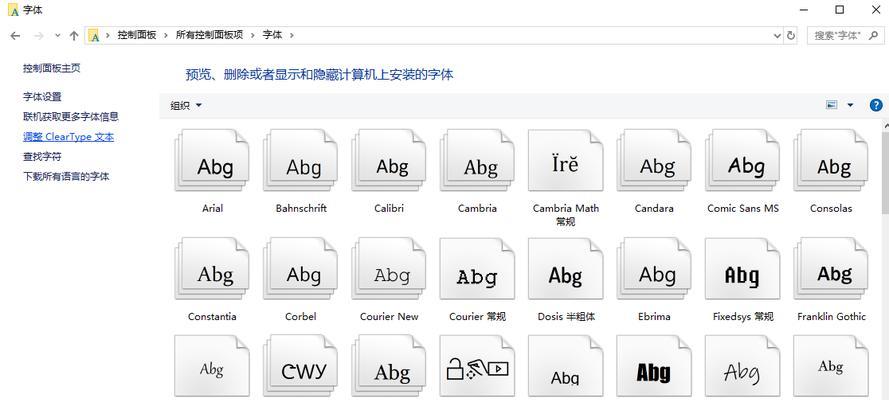This screenshot has width=889, height=400.
Task: Click the 字体 breadcrumb item
Action: [x=272, y=35]
